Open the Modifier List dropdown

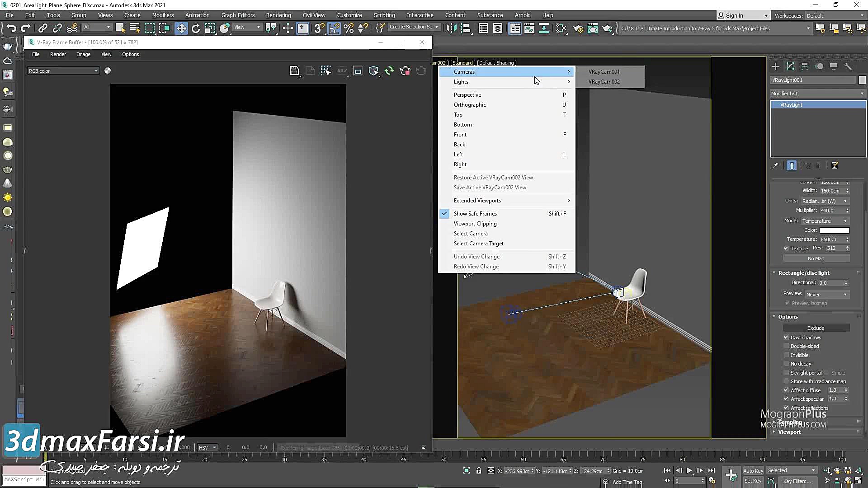pos(817,94)
